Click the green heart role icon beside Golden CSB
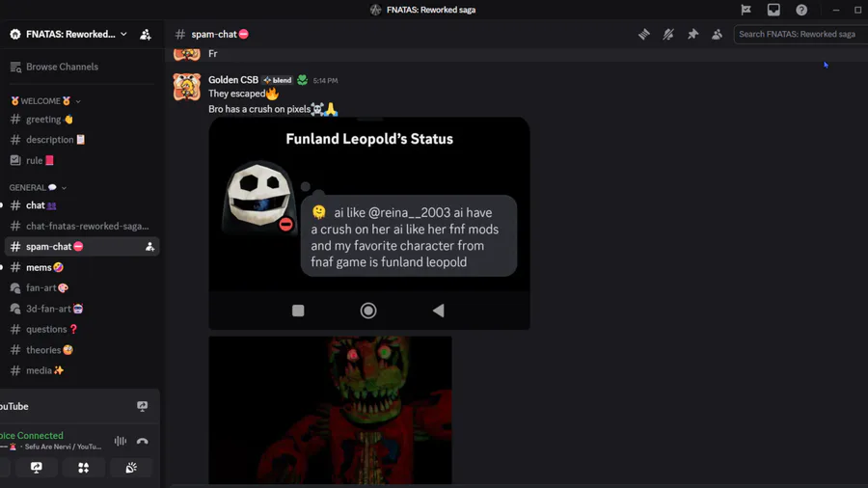This screenshot has height=488, width=868. tap(302, 80)
